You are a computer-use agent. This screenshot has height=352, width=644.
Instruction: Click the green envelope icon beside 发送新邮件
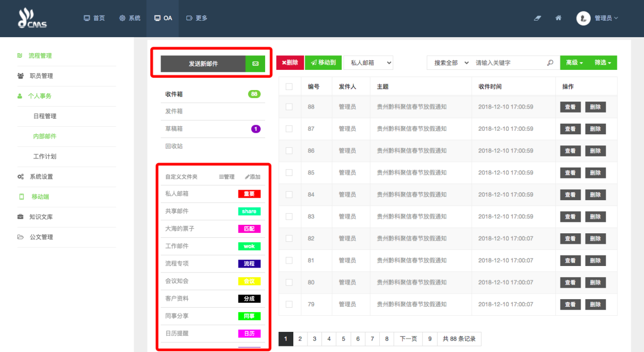point(255,64)
